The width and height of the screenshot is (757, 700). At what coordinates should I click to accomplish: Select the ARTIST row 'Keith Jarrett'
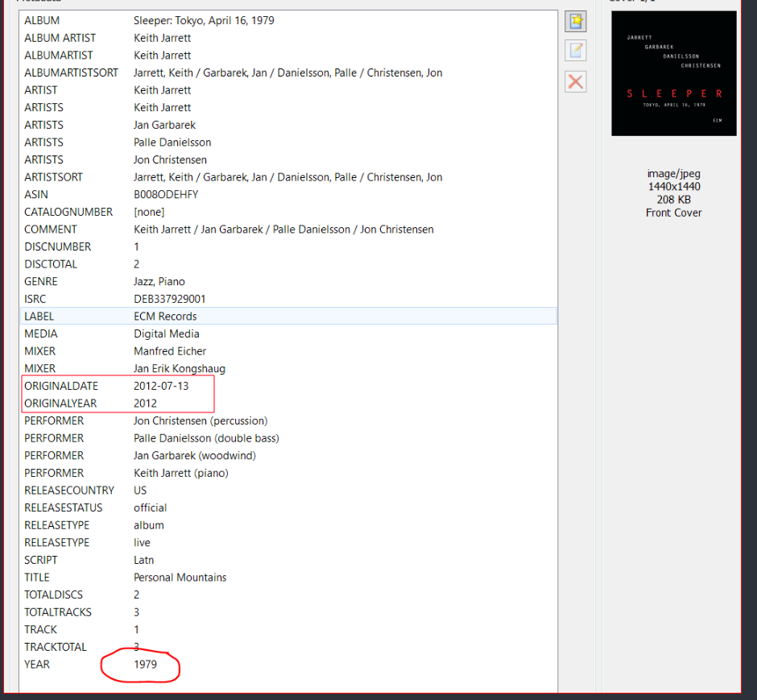pos(288,90)
